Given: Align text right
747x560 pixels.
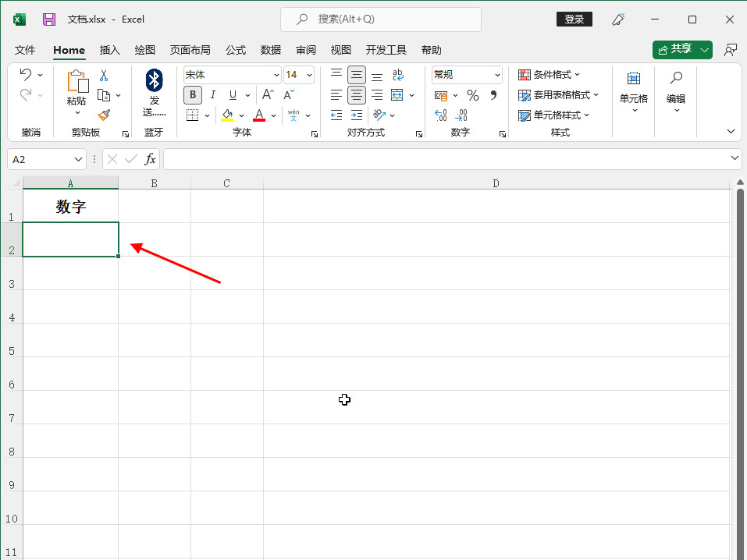Looking at the screenshot, I should pyautogui.click(x=377, y=94).
